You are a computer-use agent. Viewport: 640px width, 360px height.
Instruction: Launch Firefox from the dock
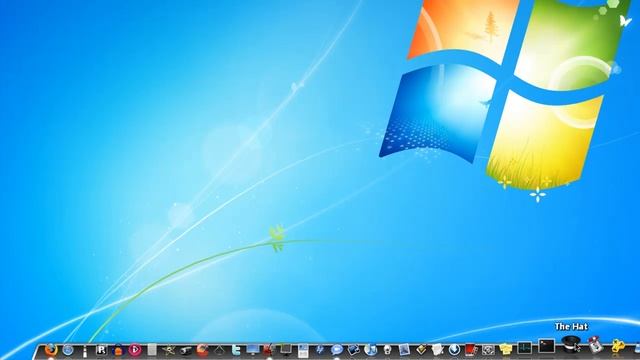[x=51, y=350]
